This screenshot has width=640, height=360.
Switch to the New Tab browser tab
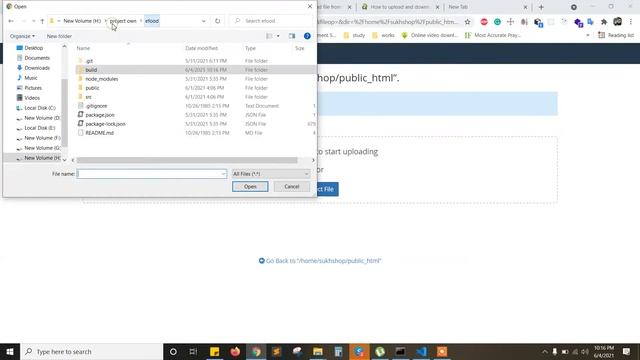486,7
